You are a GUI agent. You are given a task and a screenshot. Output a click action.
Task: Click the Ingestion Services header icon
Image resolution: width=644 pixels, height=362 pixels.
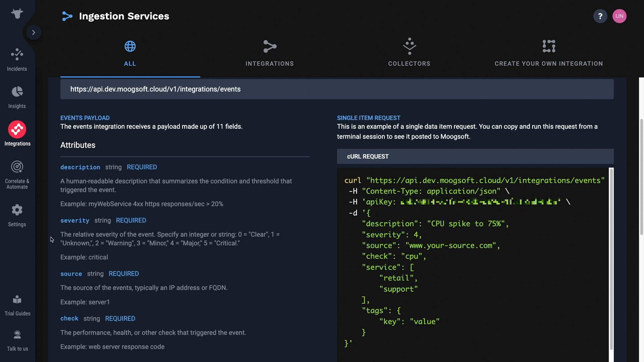(x=67, y=16)
